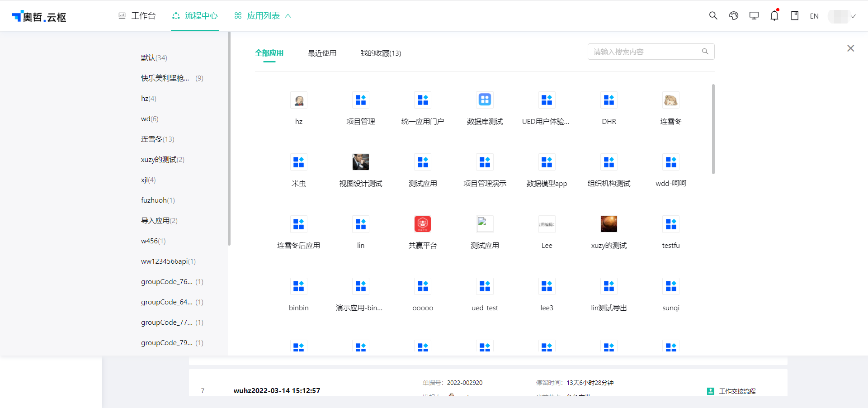
Task: Open the Lee app
Action: coord(547,224)
